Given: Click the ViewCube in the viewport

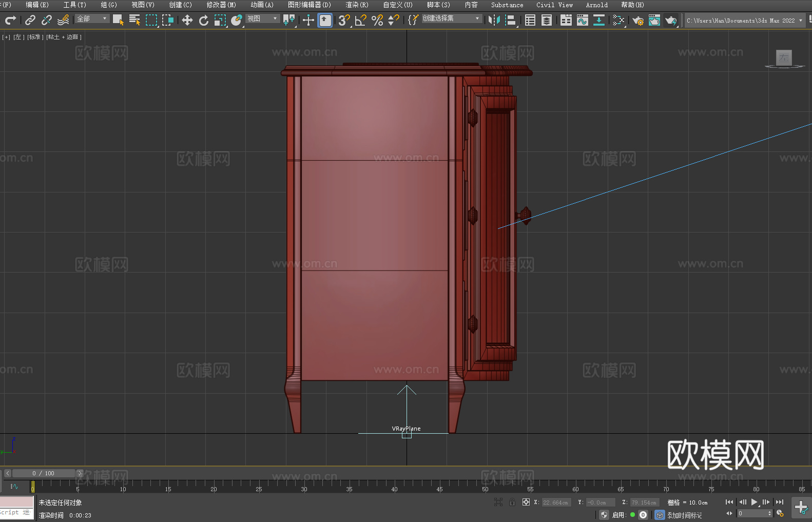Looking at the screenshot, I should [x=784, y=58].
